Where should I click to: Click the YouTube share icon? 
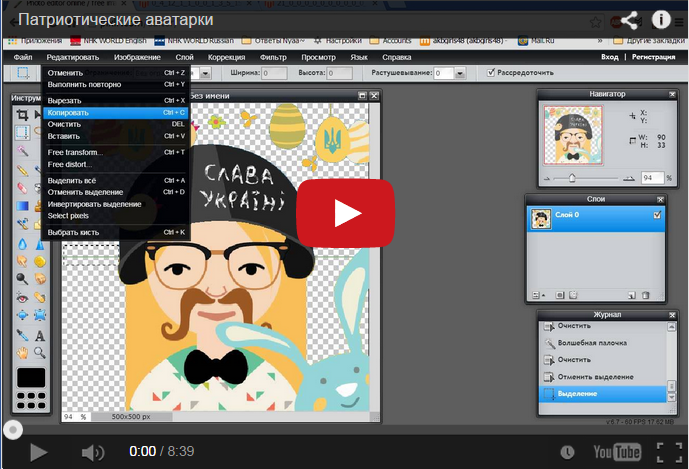pos(629,20)
